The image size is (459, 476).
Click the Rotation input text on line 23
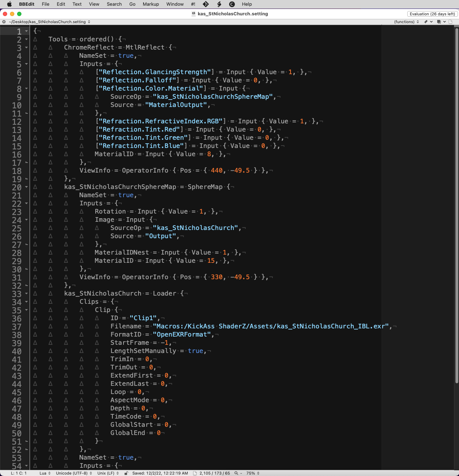(110, 212)
